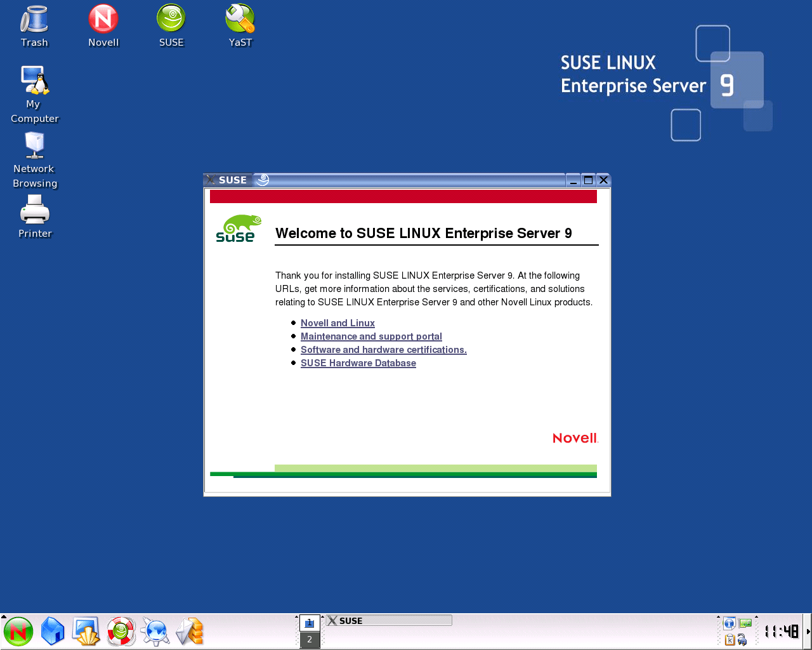812x650 pixels.
Task: Close the SUSE welcome window
Action: [603, 180]
